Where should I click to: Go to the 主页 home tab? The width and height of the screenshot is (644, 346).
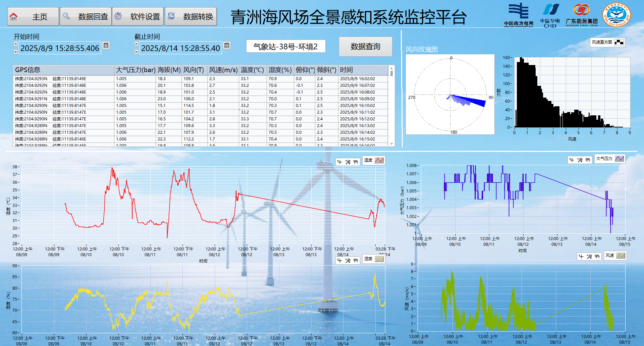[33, 17]
